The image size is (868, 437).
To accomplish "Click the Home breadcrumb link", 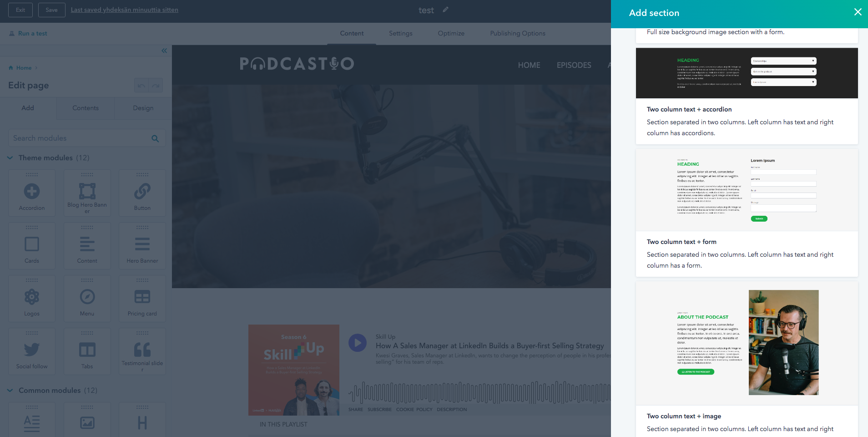I will click(x=24, y=68).
